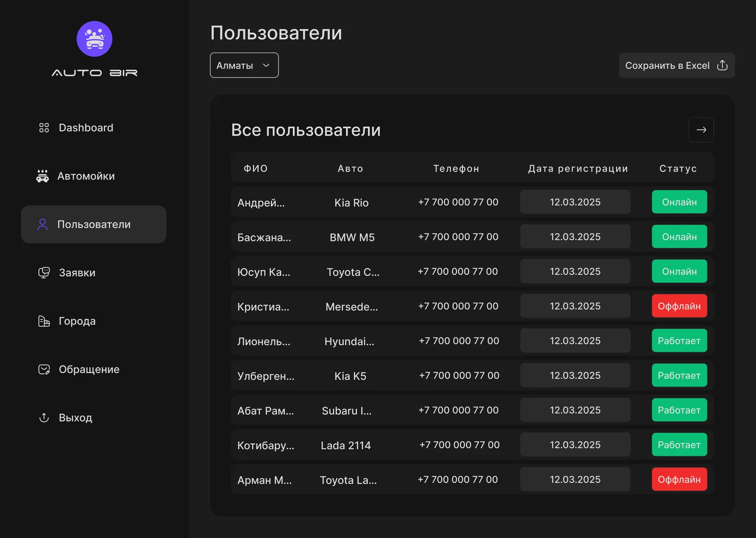Click the Toyota La... car cell
Screen dimensions: 756x538
pyautogui.click(x=348, y=480)
